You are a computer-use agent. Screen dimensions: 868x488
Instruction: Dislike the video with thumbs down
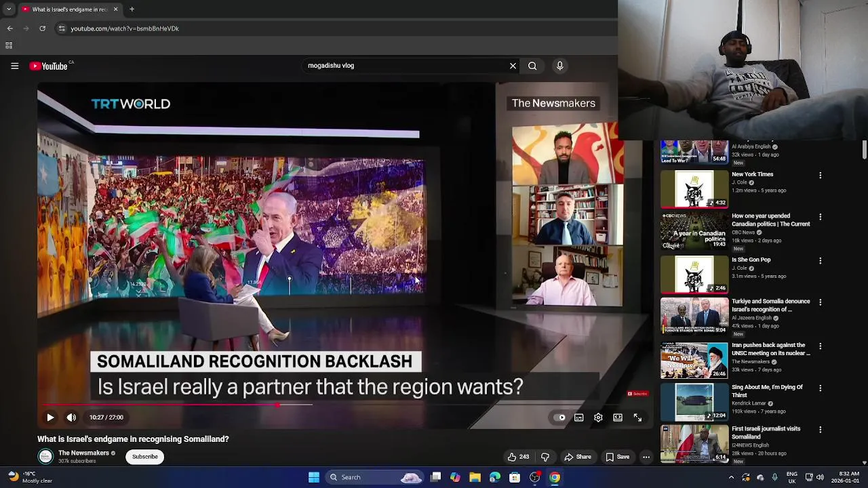tap(545, 457)
